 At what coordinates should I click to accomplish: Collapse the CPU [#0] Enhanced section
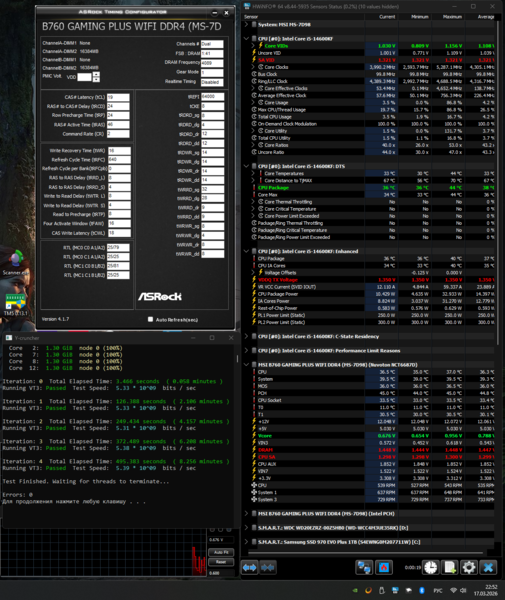click(x=246, y=251)
